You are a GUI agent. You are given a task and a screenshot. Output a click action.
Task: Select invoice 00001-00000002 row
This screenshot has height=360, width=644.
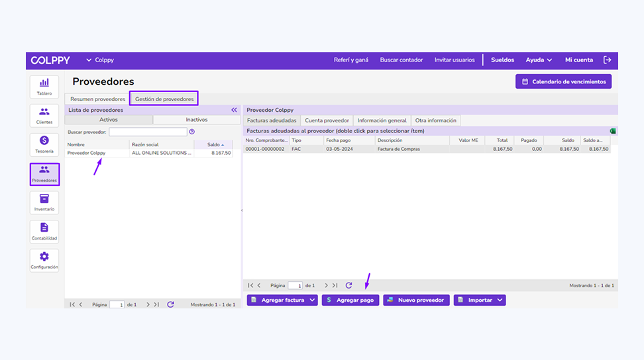pos(427,149)
